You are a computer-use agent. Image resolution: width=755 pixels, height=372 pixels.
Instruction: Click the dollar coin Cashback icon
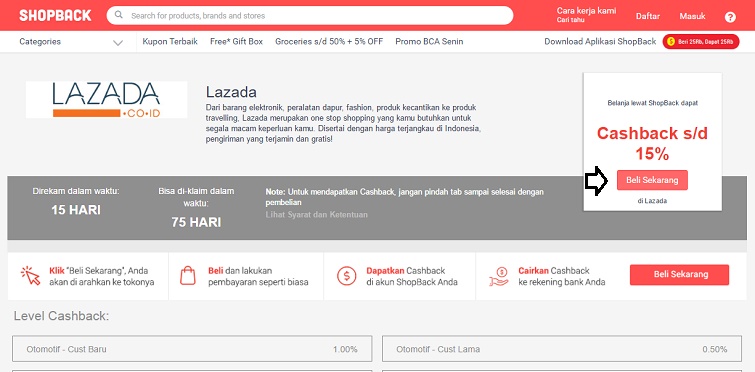point(346,276)
